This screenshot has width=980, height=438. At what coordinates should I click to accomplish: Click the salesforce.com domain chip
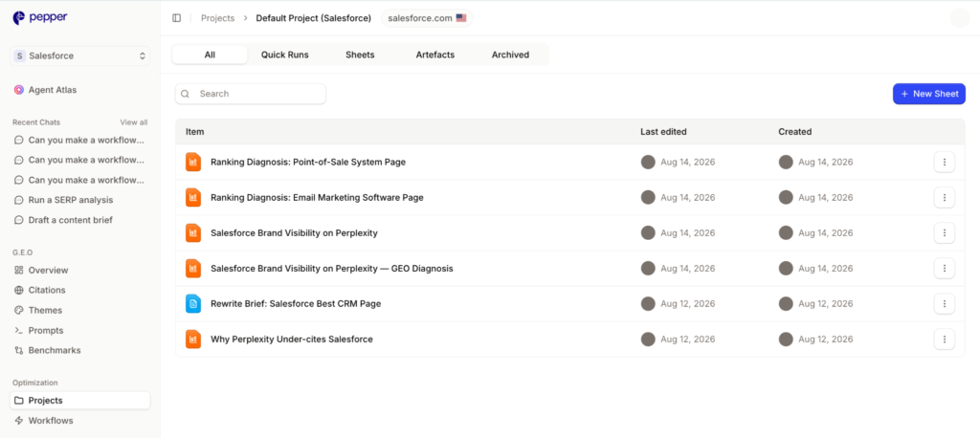click(x=427, y=18)
